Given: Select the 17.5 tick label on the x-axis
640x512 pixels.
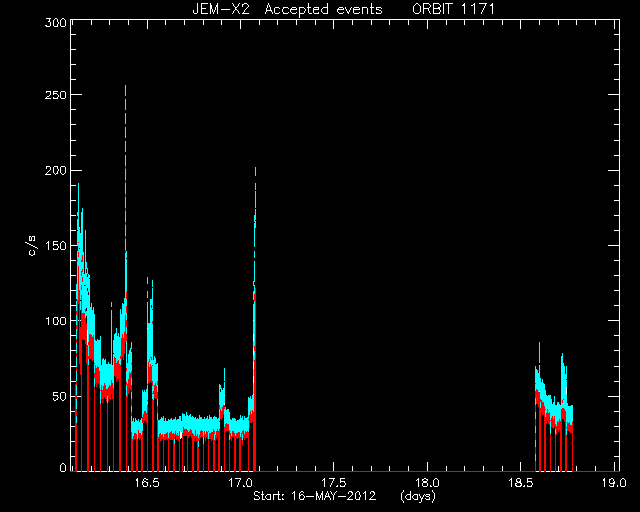Looking at the screenshot, I should click(x=333, y=483).
